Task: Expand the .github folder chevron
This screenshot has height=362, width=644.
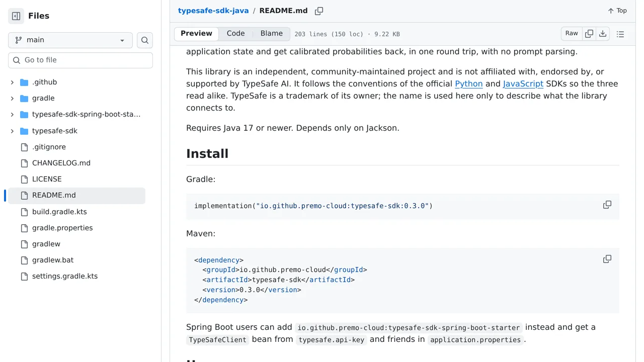Action: coord(12,82)
